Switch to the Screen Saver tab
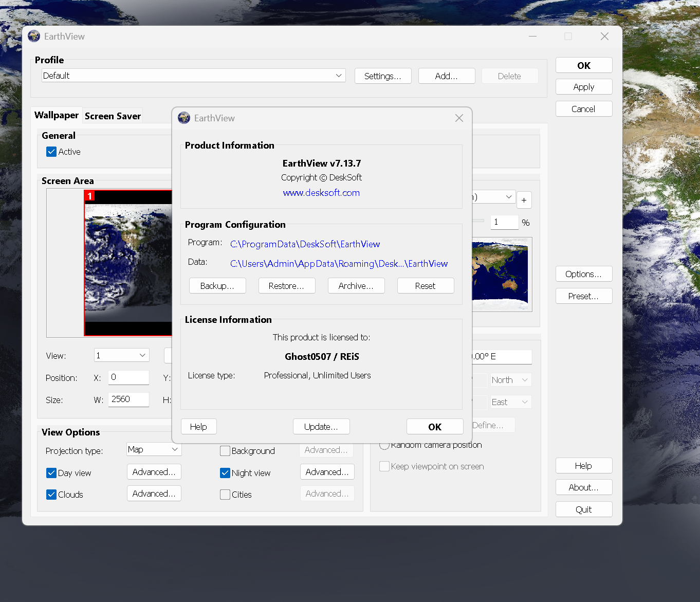700x602 pixels. [113, 116]
